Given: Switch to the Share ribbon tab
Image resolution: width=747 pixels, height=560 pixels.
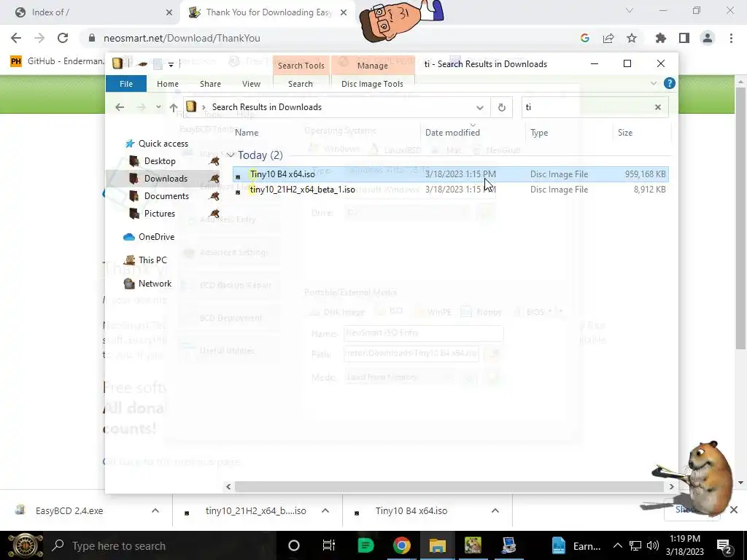Looking at the screenshot, I should coord(210,84).
